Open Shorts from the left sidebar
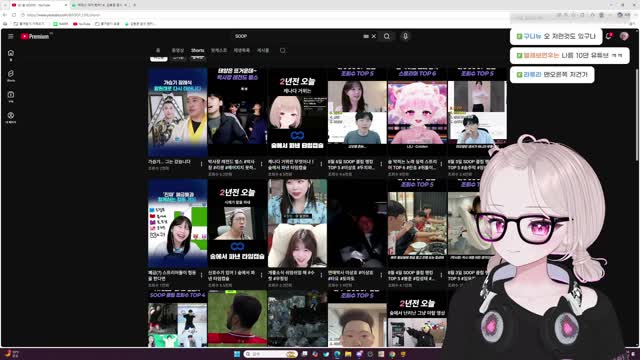The image size is (640, 360). pyautogui.click(x=11, y=76)
